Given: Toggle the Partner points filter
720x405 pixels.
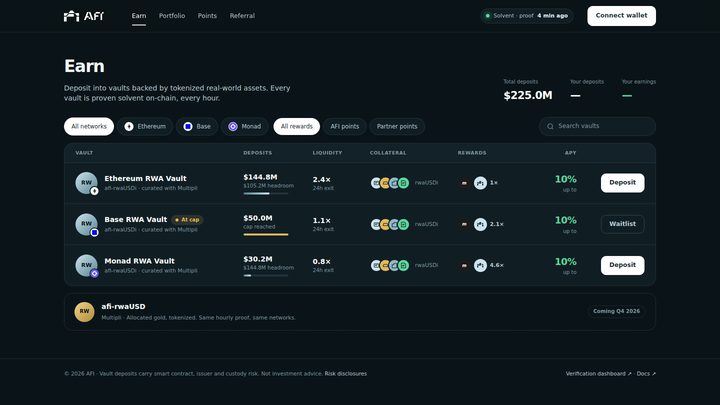Looking at the screenshot, I should (x=397, y=126).
